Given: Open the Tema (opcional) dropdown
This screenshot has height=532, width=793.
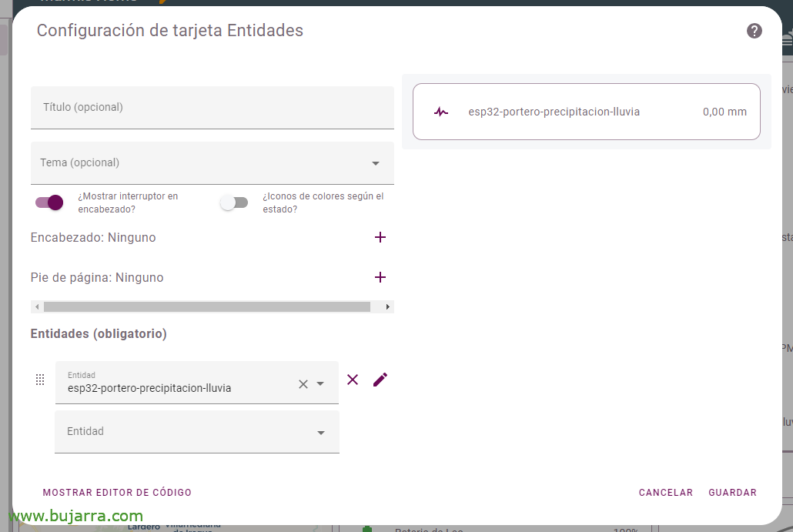Looking at the screenshot, I should coord(375,163).
